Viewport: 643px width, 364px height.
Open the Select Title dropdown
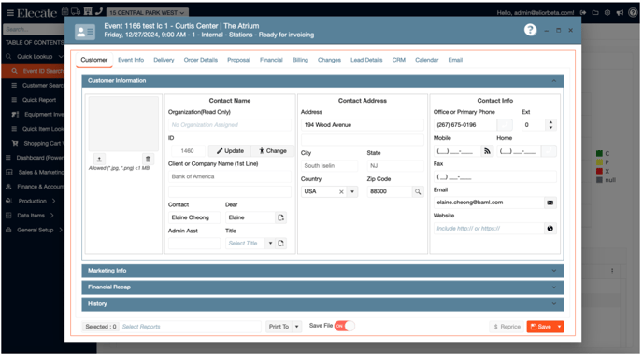point(270,244)
